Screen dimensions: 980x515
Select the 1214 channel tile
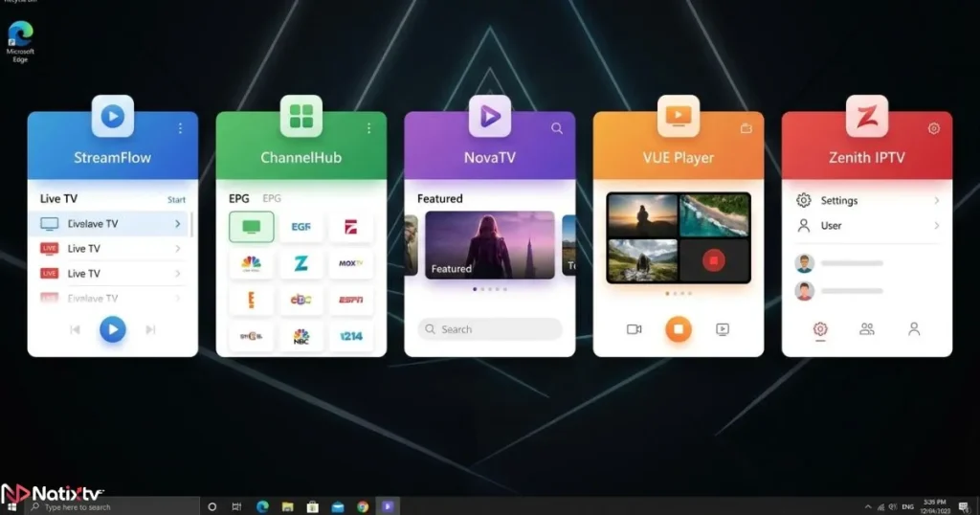pyautogui.click(x=350, y=336)
